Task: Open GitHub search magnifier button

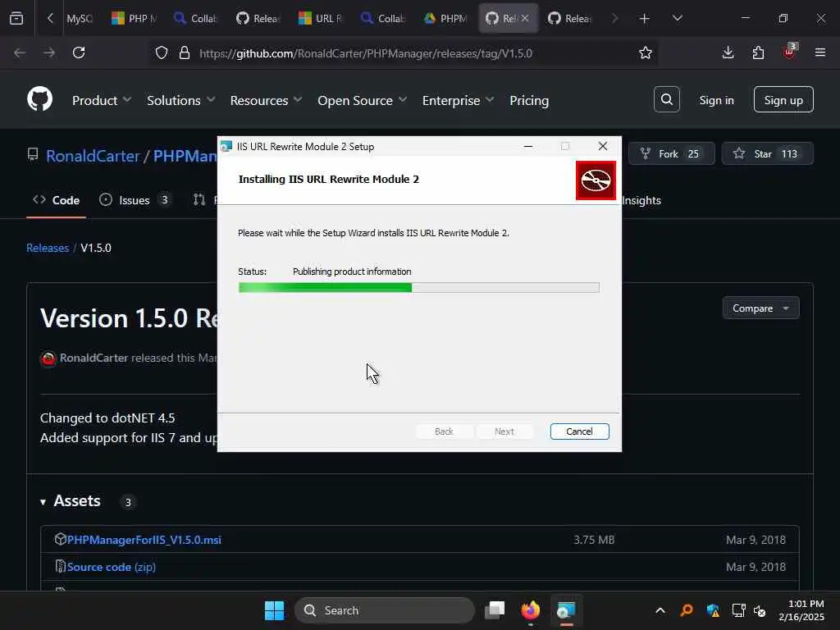Action: (x=666, y=99)
